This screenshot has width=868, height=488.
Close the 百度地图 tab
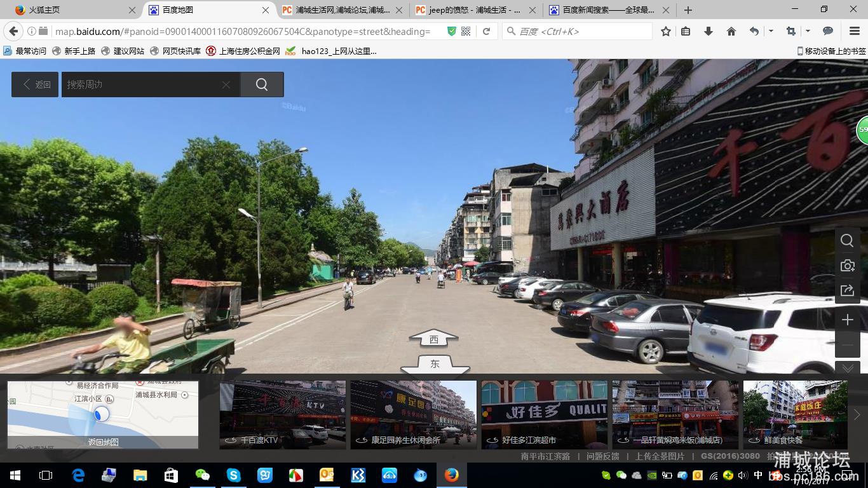coord(266,10)
